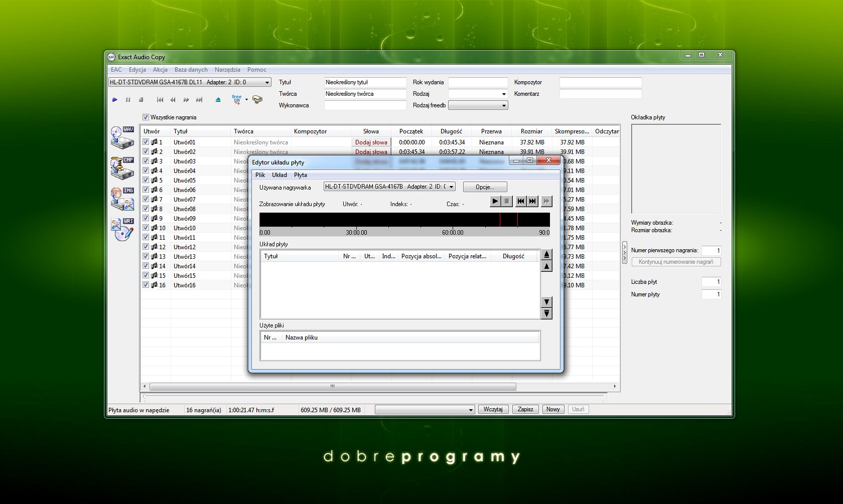Open the IMG image with CUE sheet tool
The height and width of the screenshot is (504, 843).
tap(122, 198)
